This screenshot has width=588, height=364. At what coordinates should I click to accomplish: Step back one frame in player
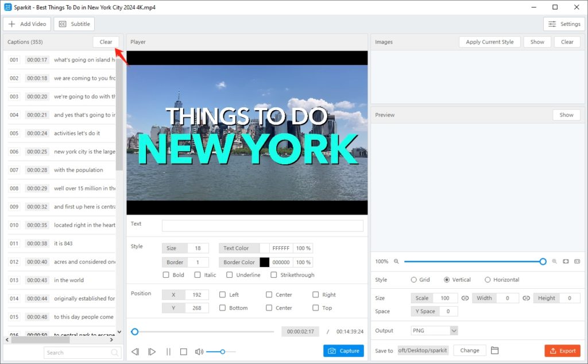(136, 351)
